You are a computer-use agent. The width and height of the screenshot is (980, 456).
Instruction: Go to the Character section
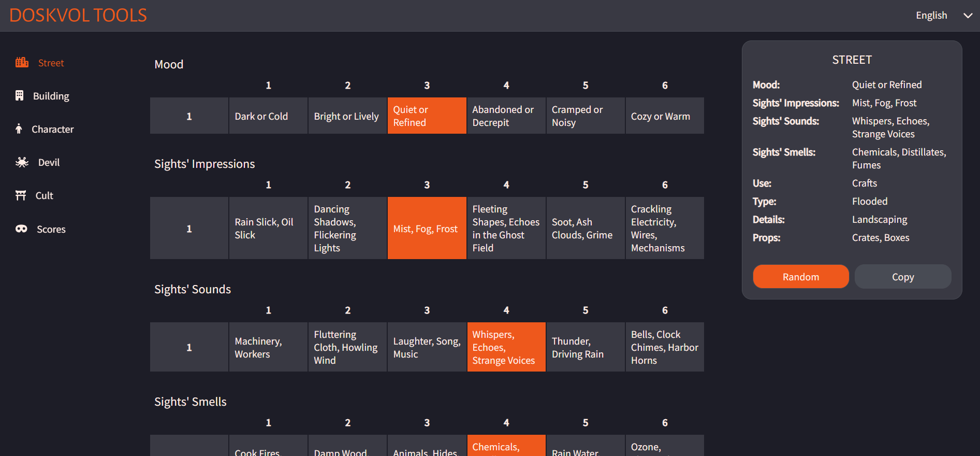53,129
